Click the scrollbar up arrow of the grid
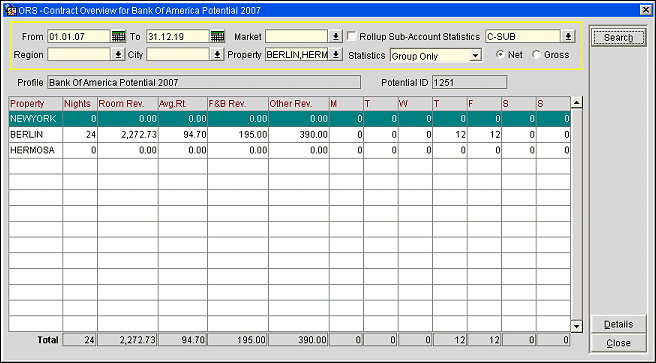This screenshot has height=363, width=656. [x=577, y=102]
